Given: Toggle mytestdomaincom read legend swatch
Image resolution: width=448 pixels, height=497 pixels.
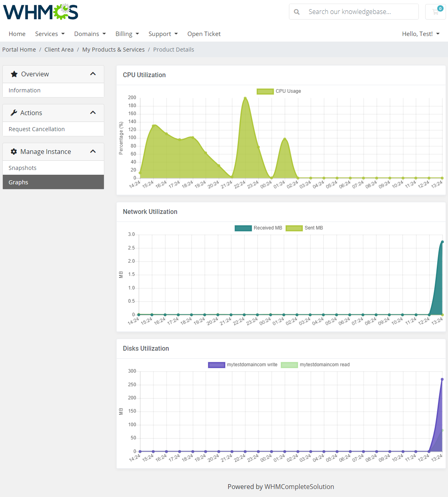Looking at the screenshot, I should (x=289, y=365).
